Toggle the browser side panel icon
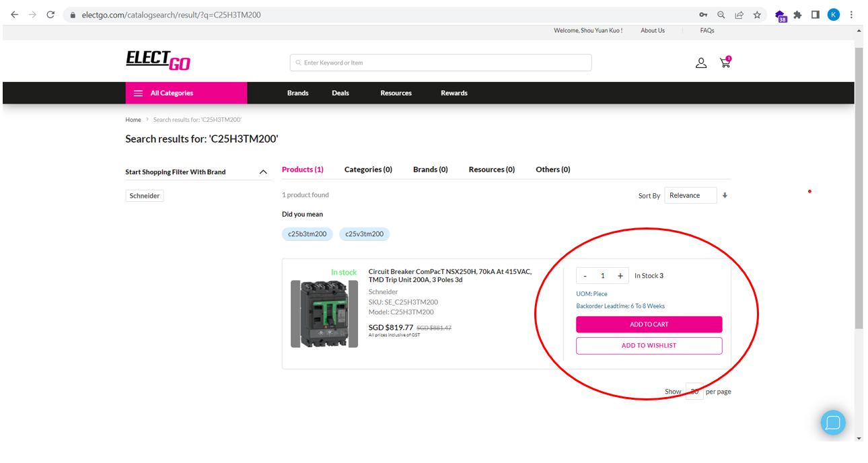 (816, 15)
